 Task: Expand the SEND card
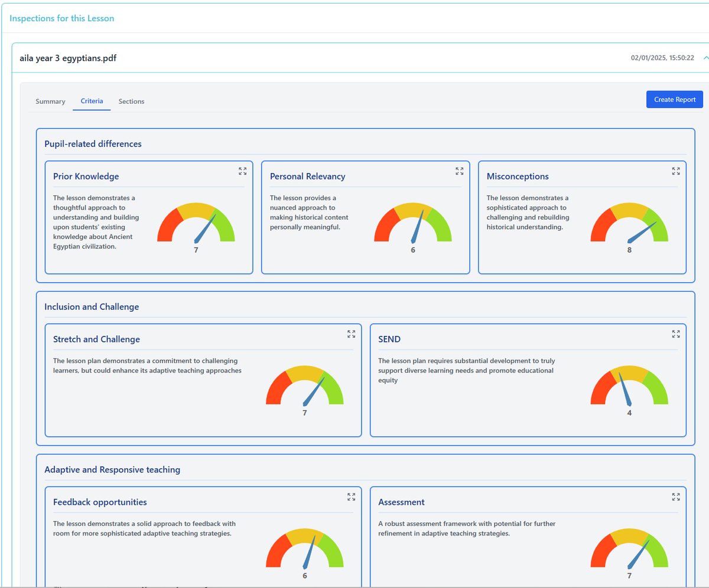676,334
